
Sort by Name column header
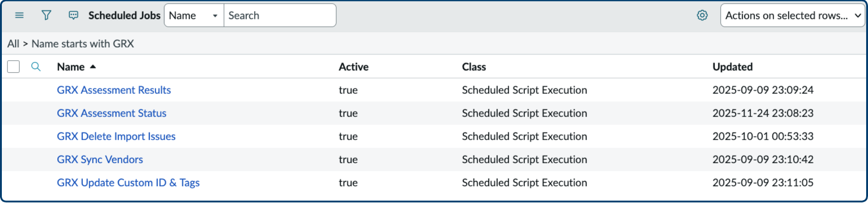[71, 67]
